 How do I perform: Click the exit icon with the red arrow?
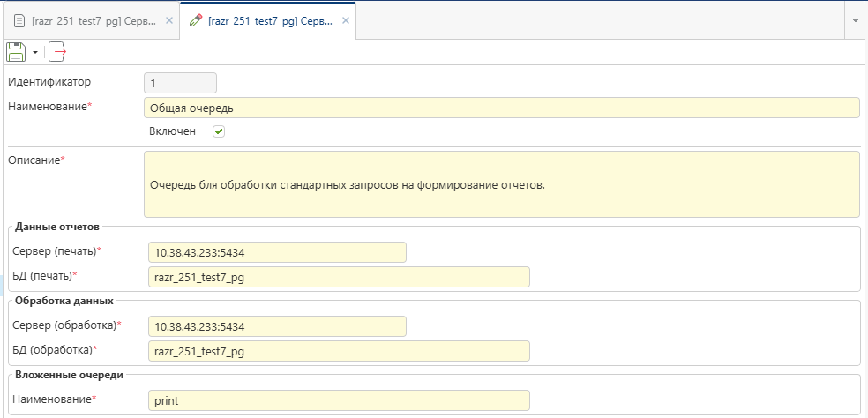(57, 52)
